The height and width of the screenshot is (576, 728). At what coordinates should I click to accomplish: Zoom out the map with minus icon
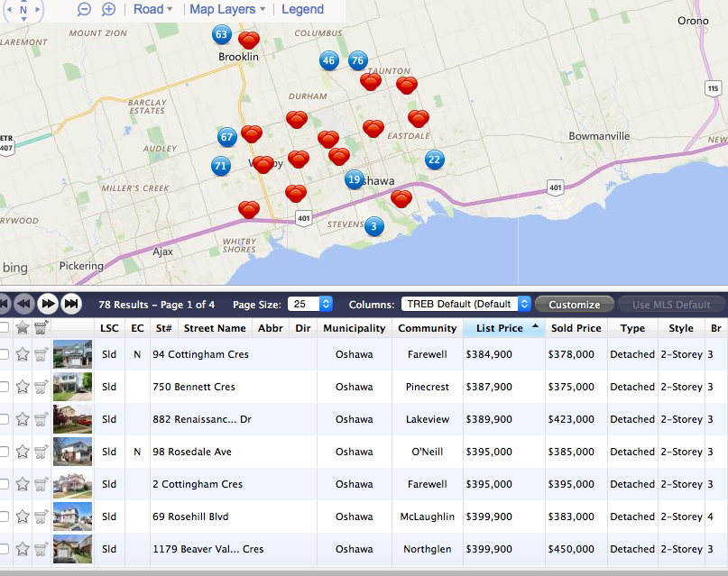click(x=84, y=9)
